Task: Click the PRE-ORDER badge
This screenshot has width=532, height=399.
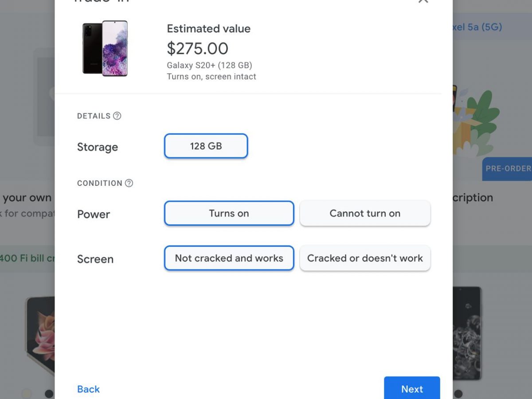Action: pyautogui.click(x=508, y=168)
